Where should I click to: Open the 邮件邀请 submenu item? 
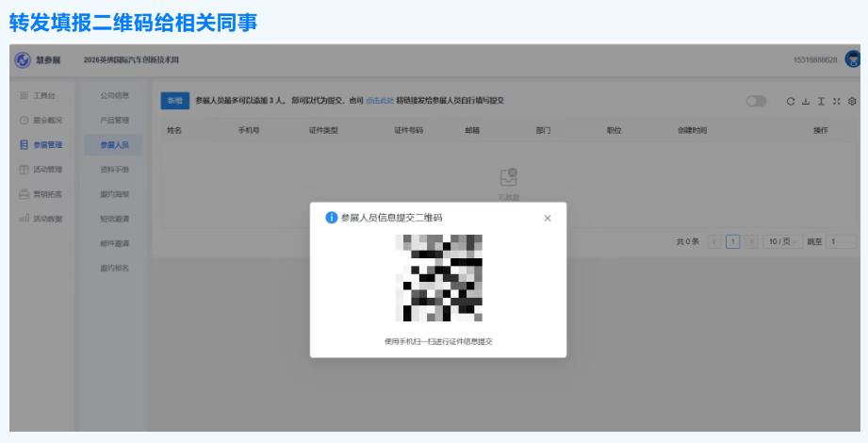point(115,243)
